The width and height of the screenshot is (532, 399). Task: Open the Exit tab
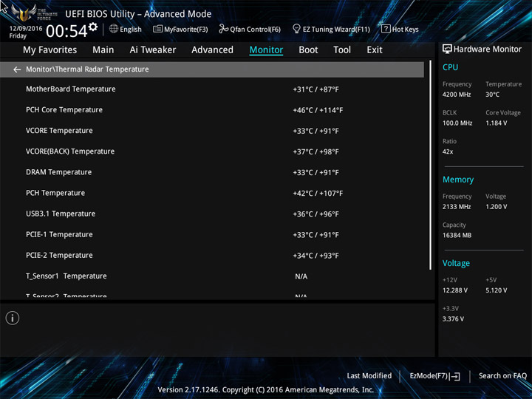pos(375,50)
